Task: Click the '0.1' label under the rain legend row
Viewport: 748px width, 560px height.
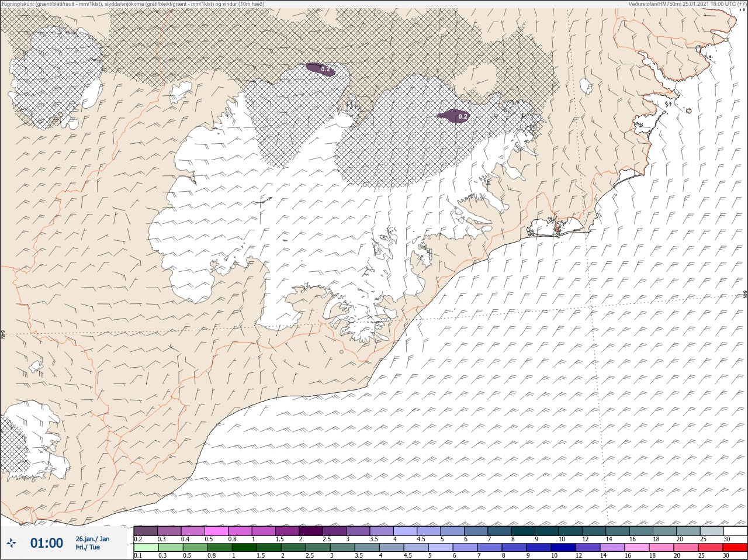Action: [x=138, y=556]
